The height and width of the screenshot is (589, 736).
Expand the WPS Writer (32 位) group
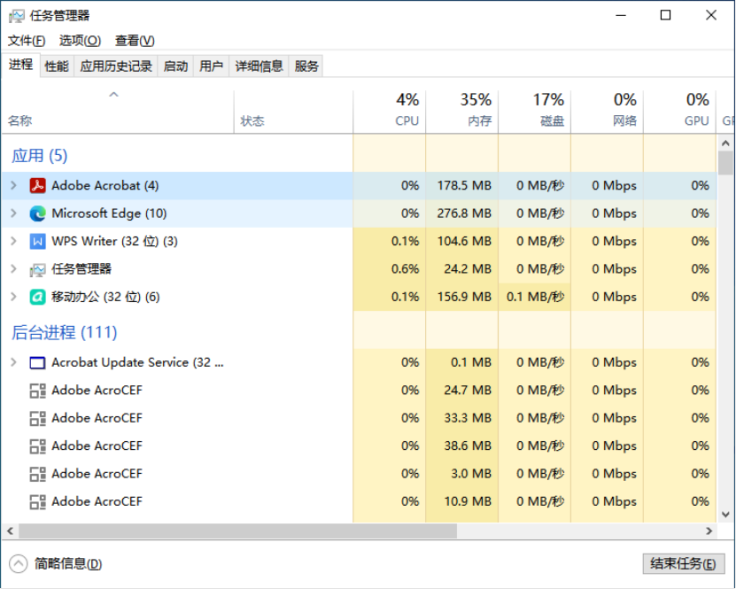coord(14,241)
